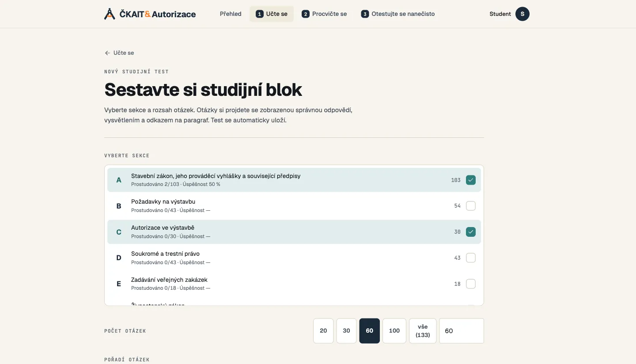The height and width of the screenshot is (364, 636).
Task: Pick 100 questions
Action: 394,331
